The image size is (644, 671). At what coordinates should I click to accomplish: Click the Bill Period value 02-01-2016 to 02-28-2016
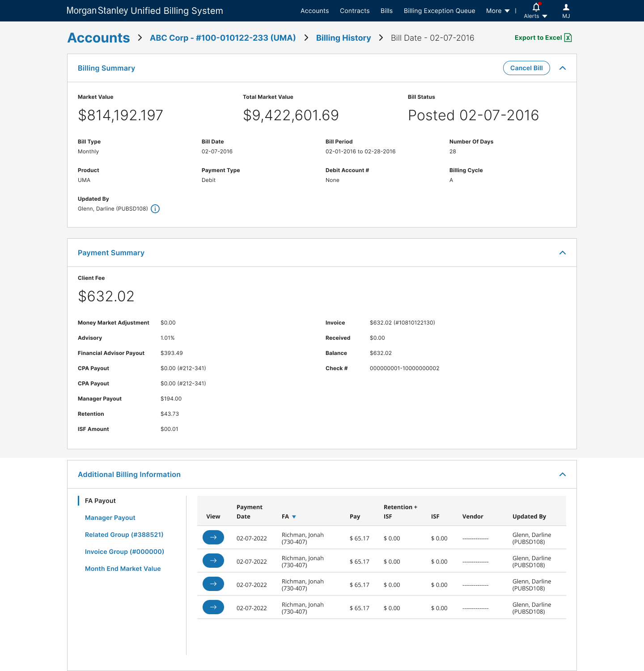pyautogui.click(x=360, y=152)
